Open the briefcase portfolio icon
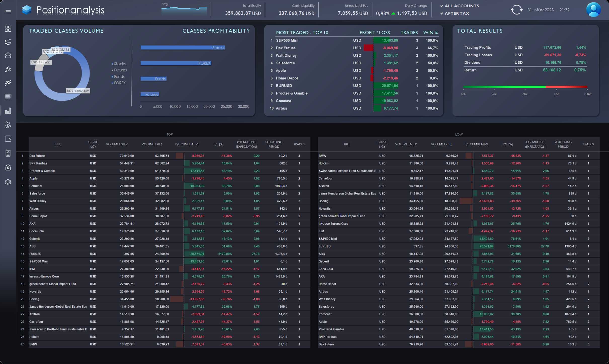The width and height of the screenshot is (609, 364). pyautogui.click(x=8, y=55)
